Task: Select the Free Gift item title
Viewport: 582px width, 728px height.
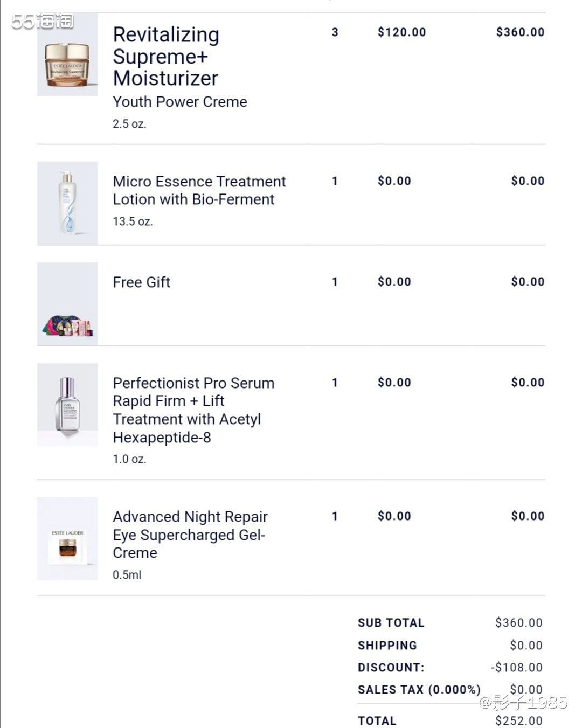Action: point(141,282)
